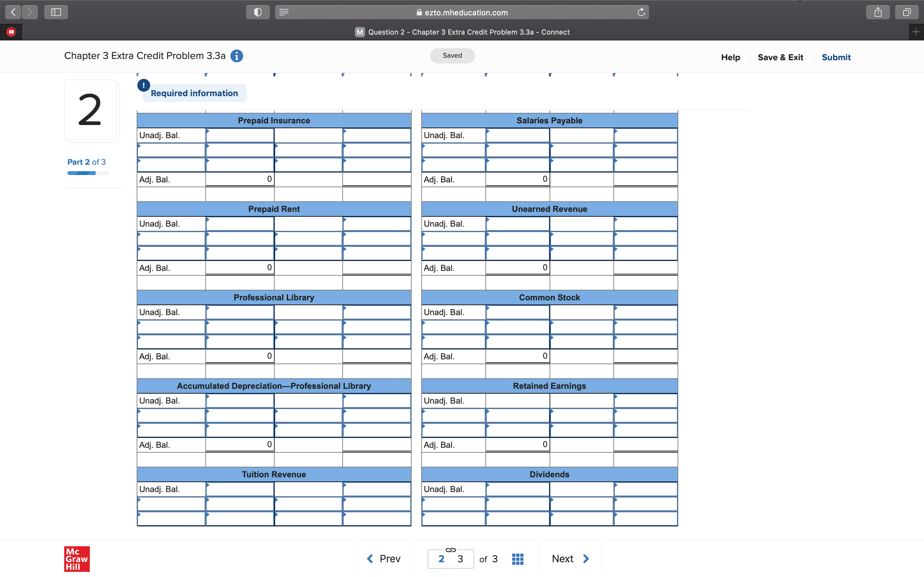This screenshot has width=924, height=577.
Task: Open dropdown below Prepaid Insurance Unadj. Bal. label
Action: [171, 150]
